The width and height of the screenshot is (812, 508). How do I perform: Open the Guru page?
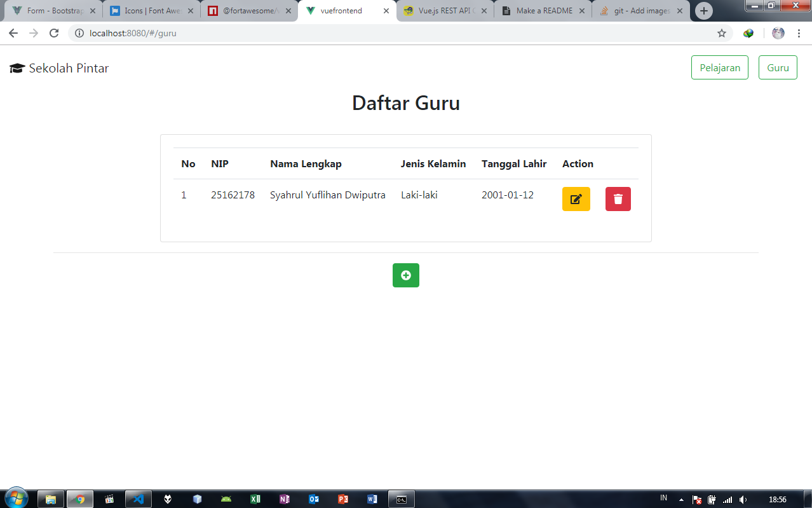pyautogui.click(x=777, y=67)
